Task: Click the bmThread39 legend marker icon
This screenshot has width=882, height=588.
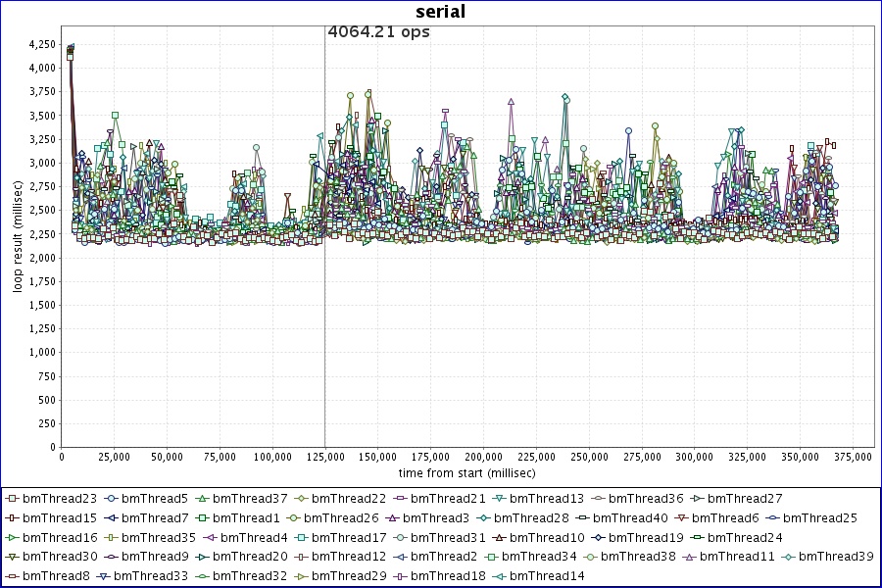Action: coord(789,557)
